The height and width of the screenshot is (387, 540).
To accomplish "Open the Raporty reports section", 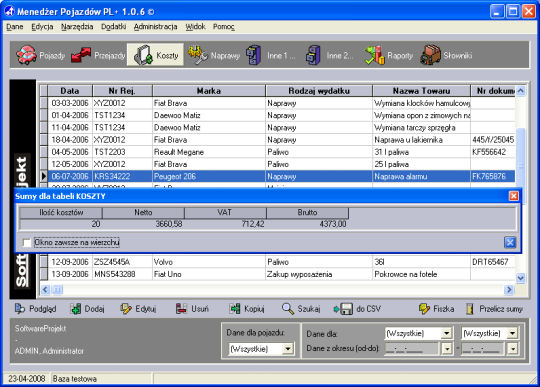I will pyautogui.click(x=388, y=55).
